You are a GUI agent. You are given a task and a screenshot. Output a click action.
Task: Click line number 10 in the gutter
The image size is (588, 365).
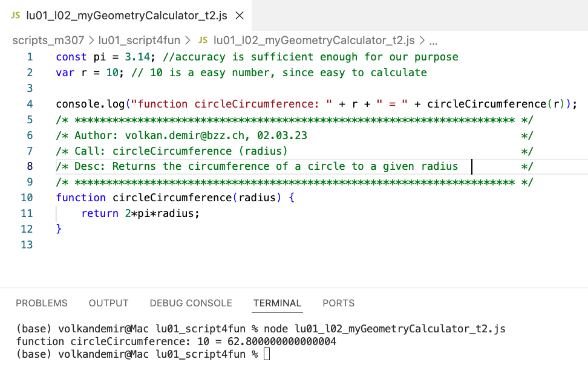pyautogui.click(x=27, y=198)
